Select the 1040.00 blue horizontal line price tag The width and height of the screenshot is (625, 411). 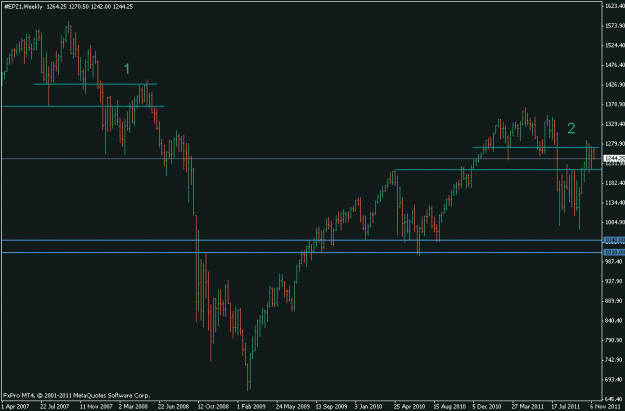pyautogui.click(x=614, y=240)
